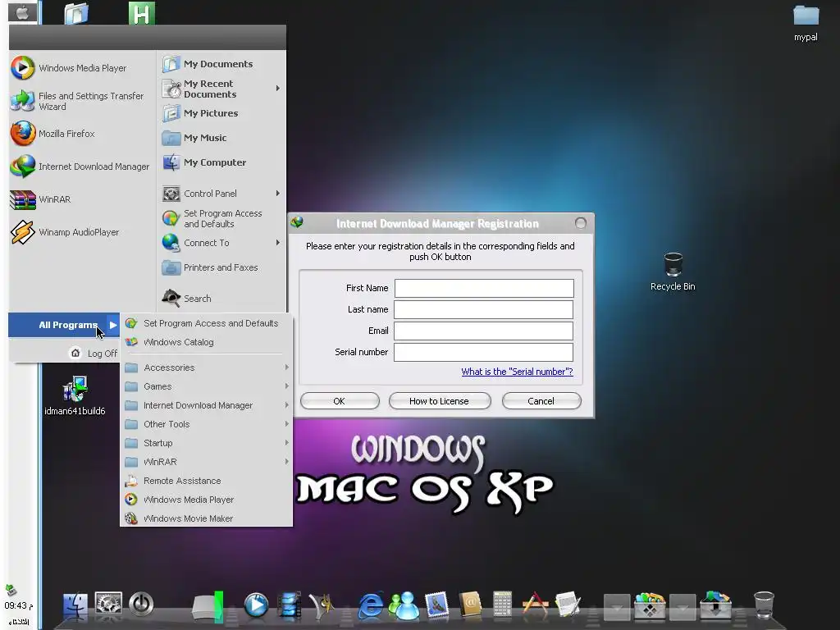Focus the First Name field

(484, 288)
